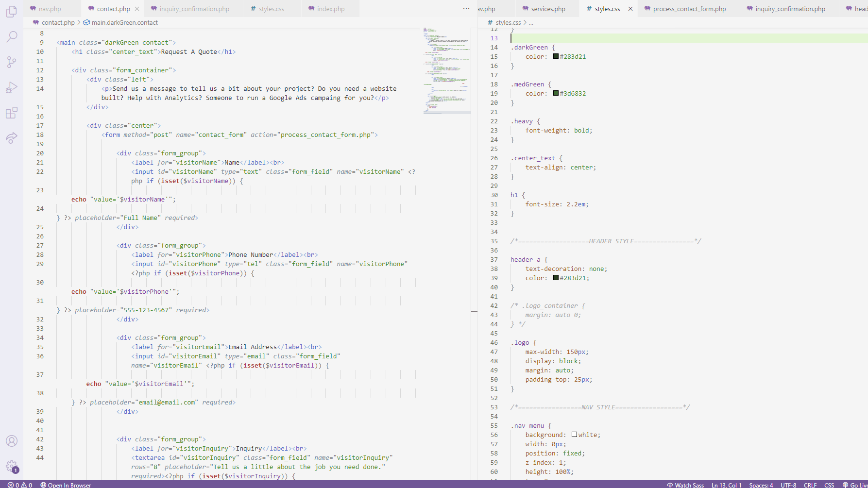Click 'font-weight: bold;' declaration
The width and height of the screenshot is (868, 488).
click(x=559, y=130)
